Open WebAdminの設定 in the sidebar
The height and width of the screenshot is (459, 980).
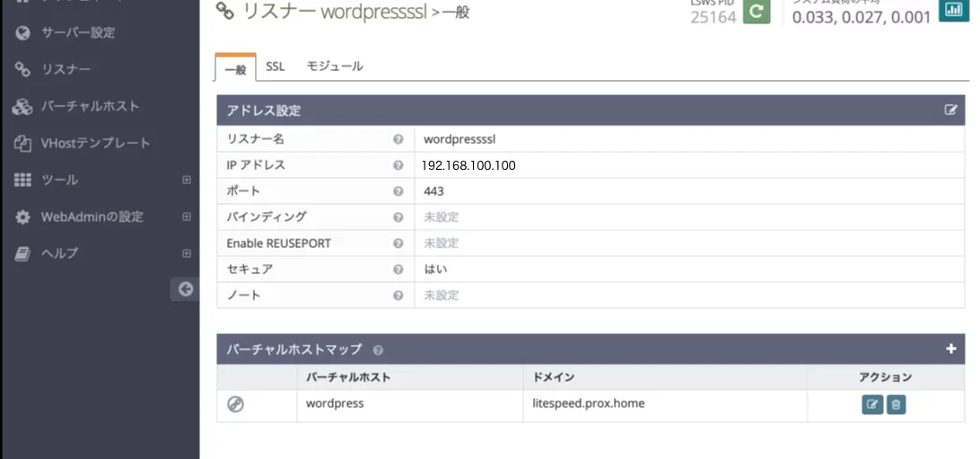[92, 217]
